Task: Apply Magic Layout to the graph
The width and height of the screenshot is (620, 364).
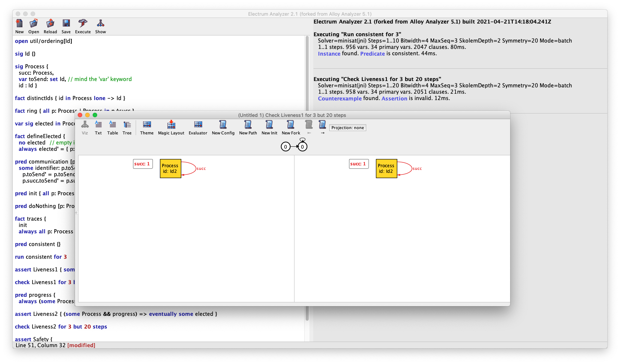Action: pos(171,128)
